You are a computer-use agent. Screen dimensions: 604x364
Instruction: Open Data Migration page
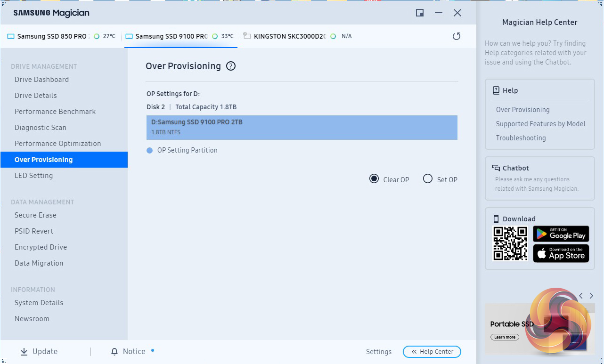[39, 263]
